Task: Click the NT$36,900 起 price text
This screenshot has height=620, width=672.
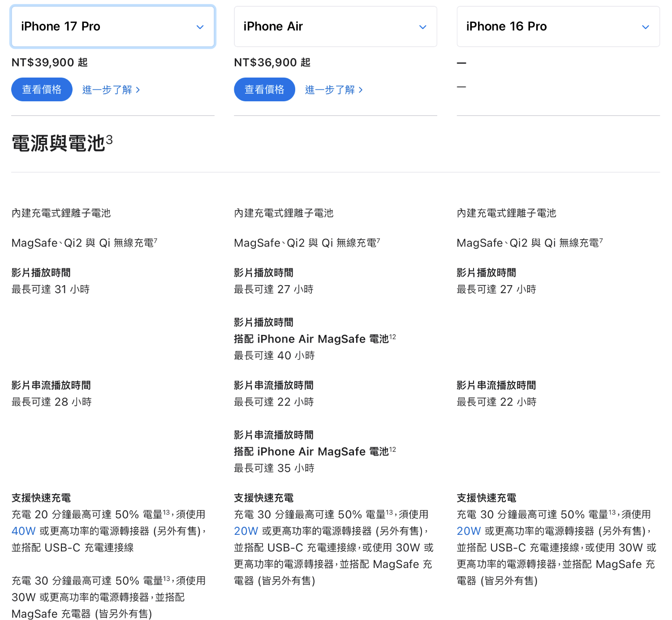Action: [x=272, y=62]
